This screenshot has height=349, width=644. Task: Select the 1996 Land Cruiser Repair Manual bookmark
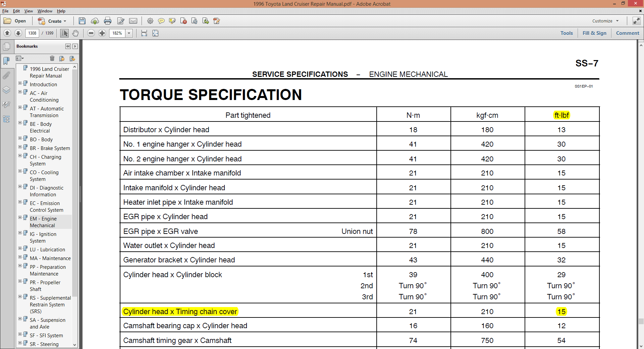point(49,72)
